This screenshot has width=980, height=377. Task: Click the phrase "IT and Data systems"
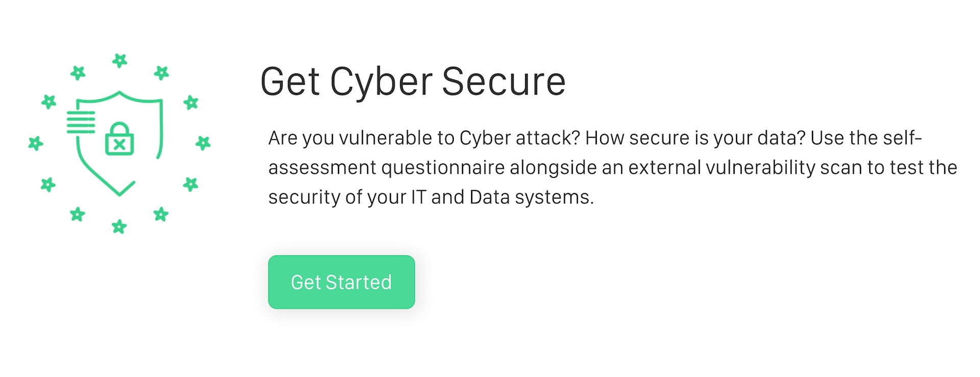(503, 197)
